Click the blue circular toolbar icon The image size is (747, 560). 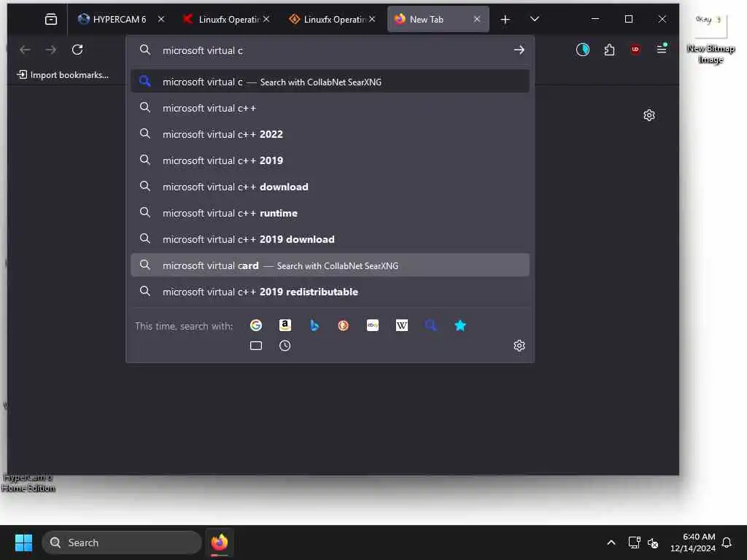(x=583, y=50)
